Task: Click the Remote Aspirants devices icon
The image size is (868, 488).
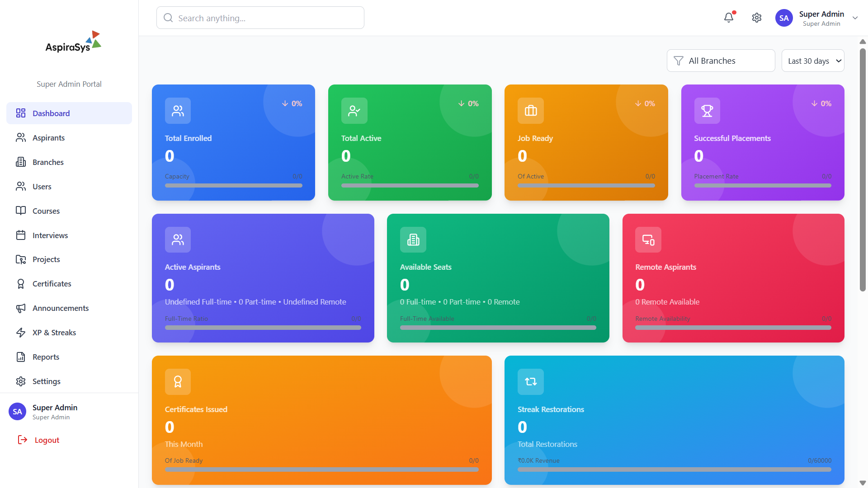Action: click(x=648, y=239)
